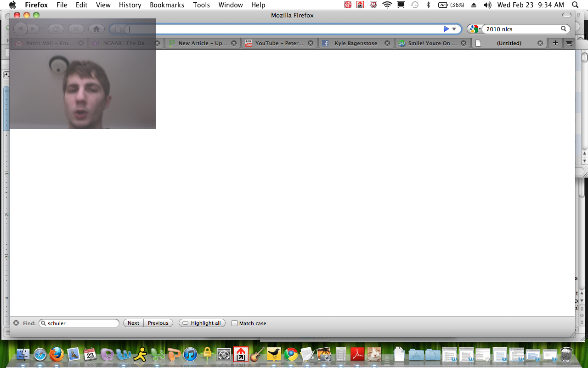Screen dimensions: 588x368
Task: Enable the Match case checkbox
Action: coord(235,323)
